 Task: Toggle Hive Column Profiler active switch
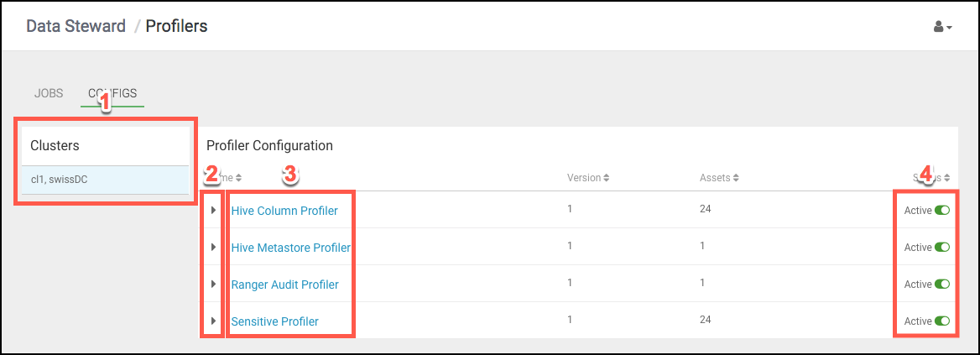[942, 211]
